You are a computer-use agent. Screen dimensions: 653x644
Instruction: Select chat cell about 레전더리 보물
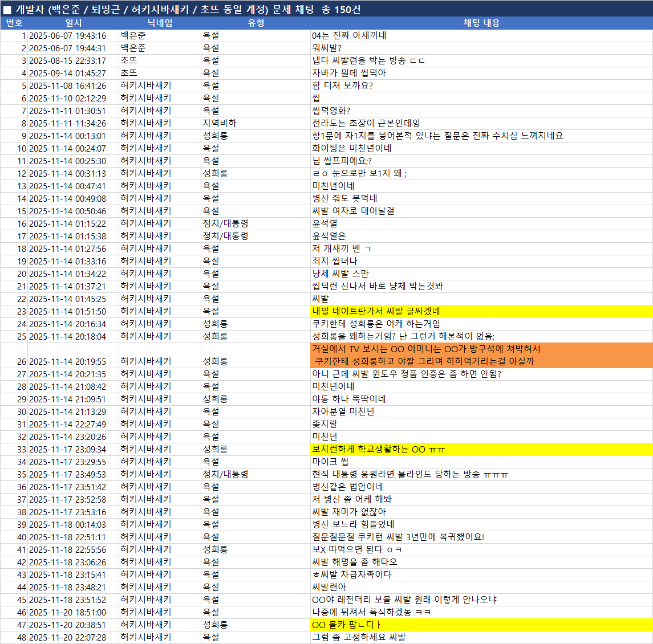481,600
